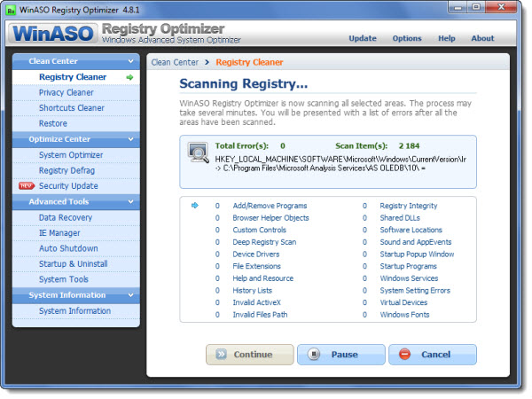Click the green arrow next to Registry Cleaner

129,78
